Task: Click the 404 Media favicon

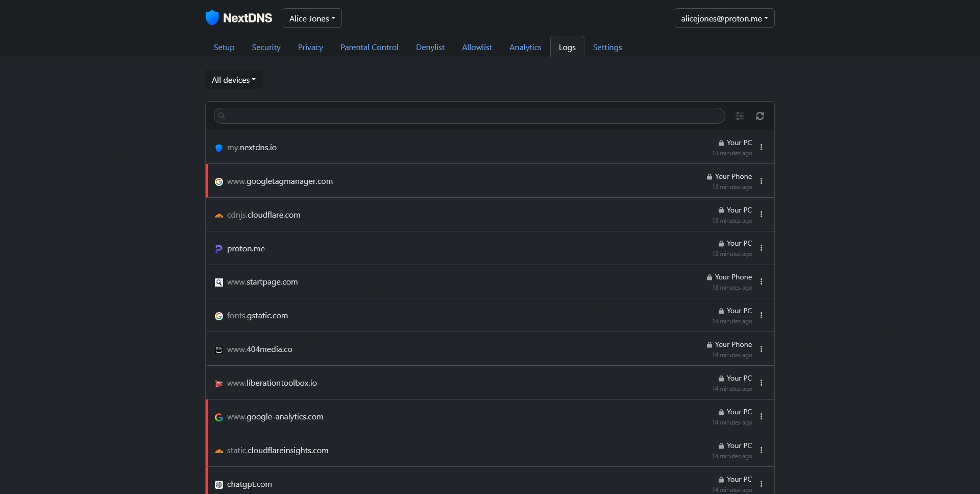Action: pyautogui.click(x=218, y=349)
